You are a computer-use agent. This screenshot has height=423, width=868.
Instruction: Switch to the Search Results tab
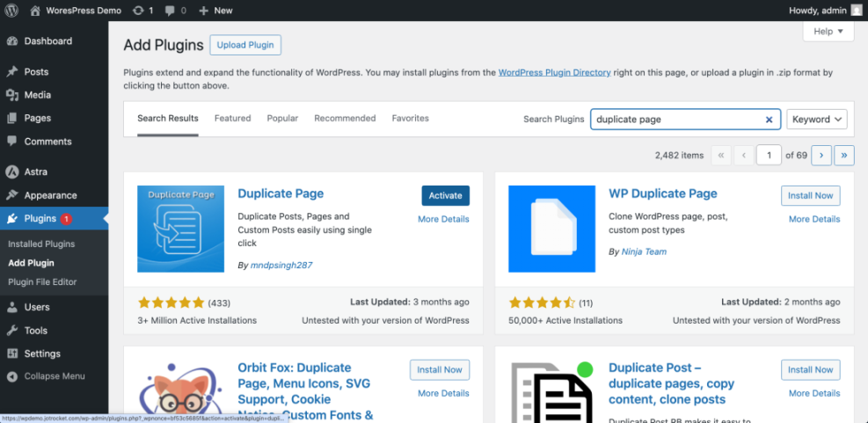pos(168,119)
